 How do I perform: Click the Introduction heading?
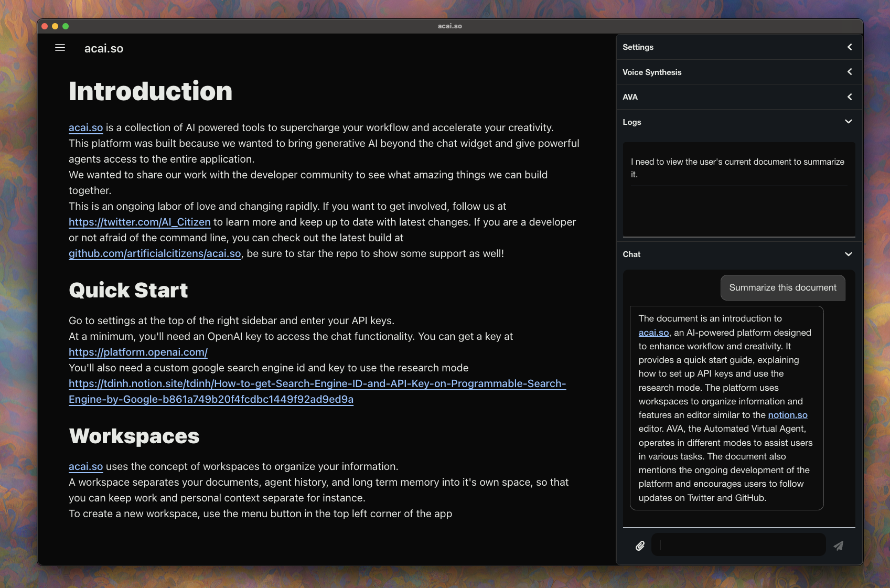coord(151,91)
